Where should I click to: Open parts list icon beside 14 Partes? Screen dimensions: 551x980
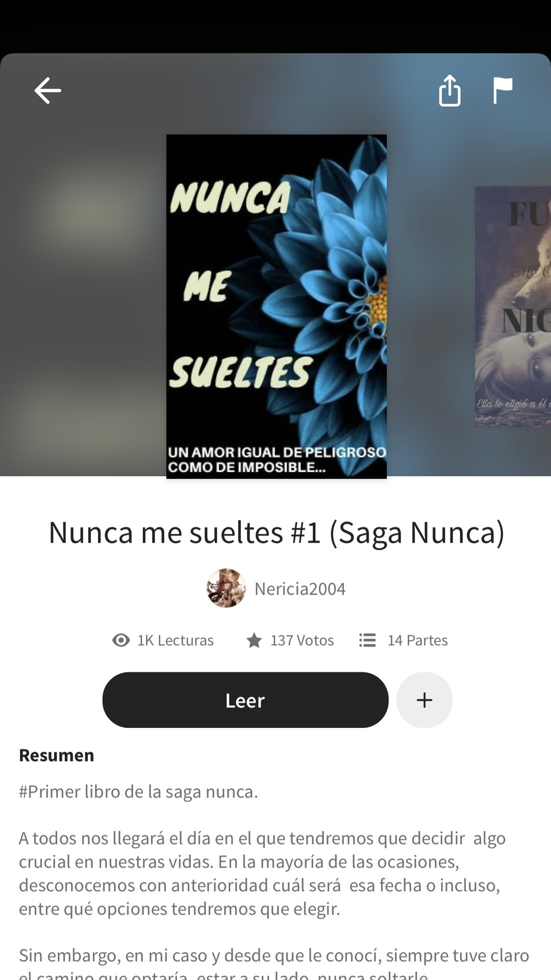[367, 640]
